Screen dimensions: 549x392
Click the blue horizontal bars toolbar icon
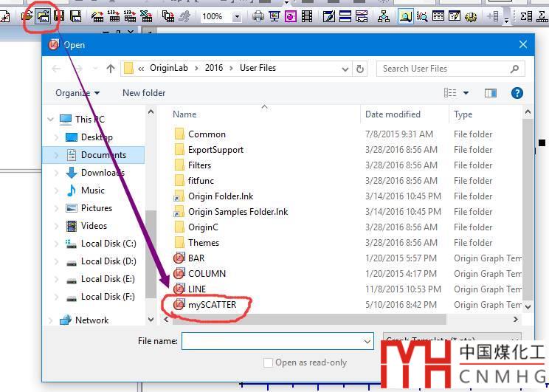pyautogui.click(x=345, y=16)
